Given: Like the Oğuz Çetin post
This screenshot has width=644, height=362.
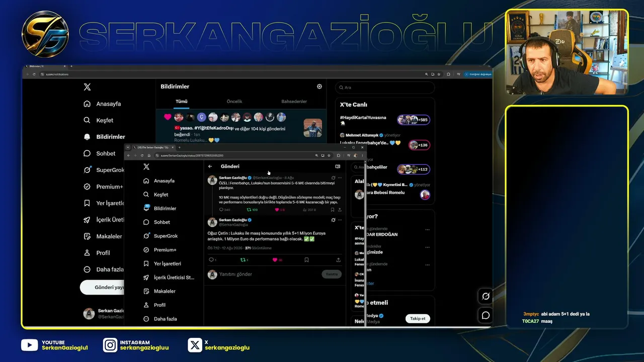Looking at the screenshot, I should (x=275, y=260).
